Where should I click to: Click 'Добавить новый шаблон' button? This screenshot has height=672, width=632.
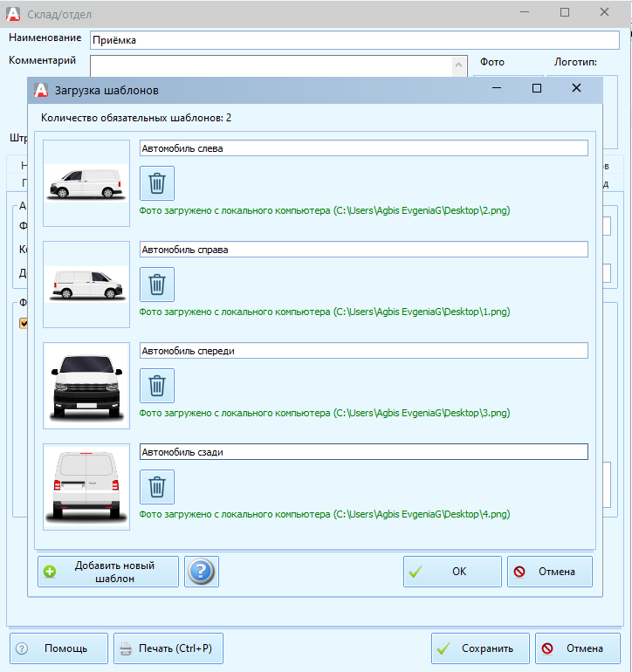(108, 572)
